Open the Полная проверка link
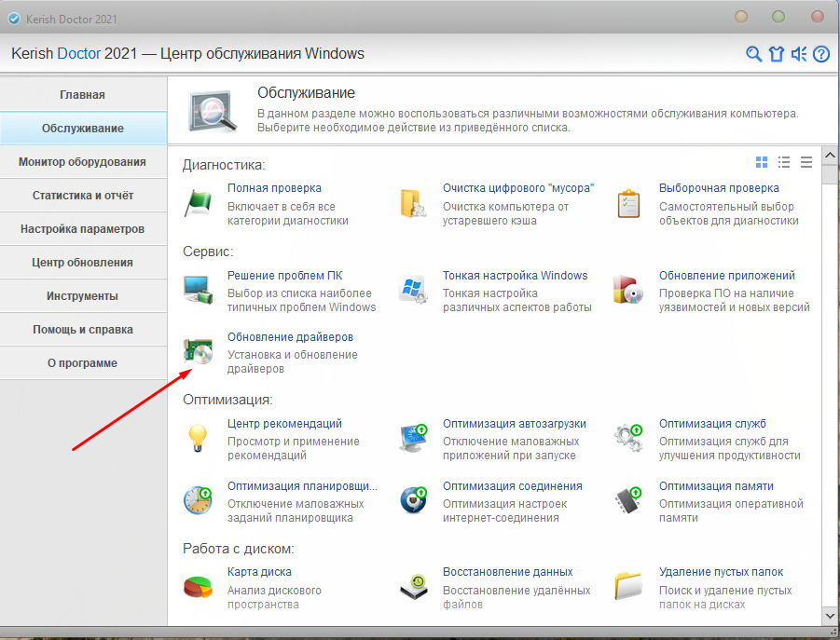The image size is (840, 640). pos(274,188)
